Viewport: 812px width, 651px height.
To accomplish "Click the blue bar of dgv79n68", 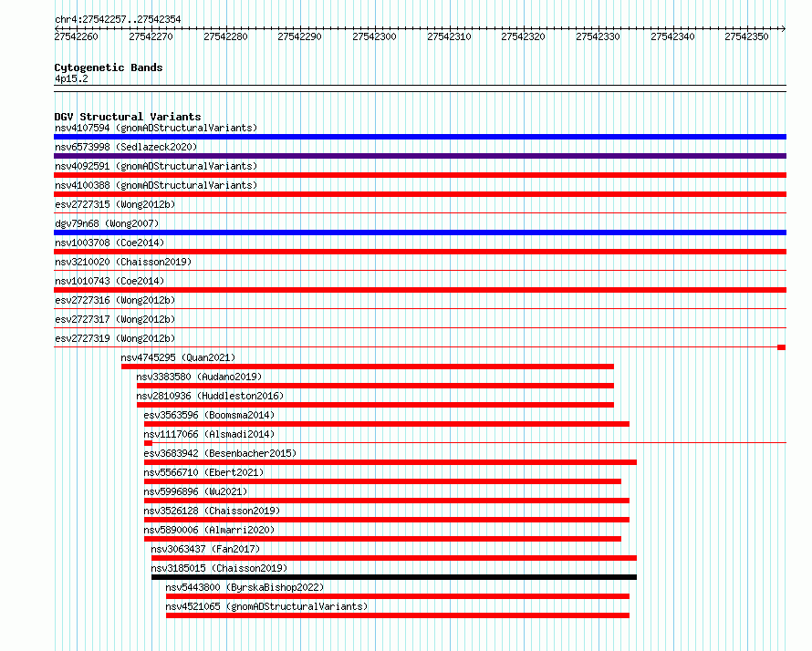I will 420,232.
